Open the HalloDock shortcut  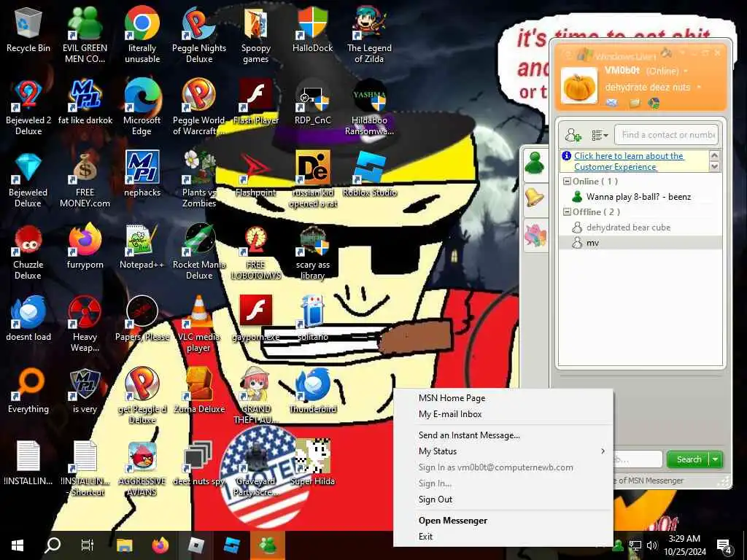coord(312,29)
